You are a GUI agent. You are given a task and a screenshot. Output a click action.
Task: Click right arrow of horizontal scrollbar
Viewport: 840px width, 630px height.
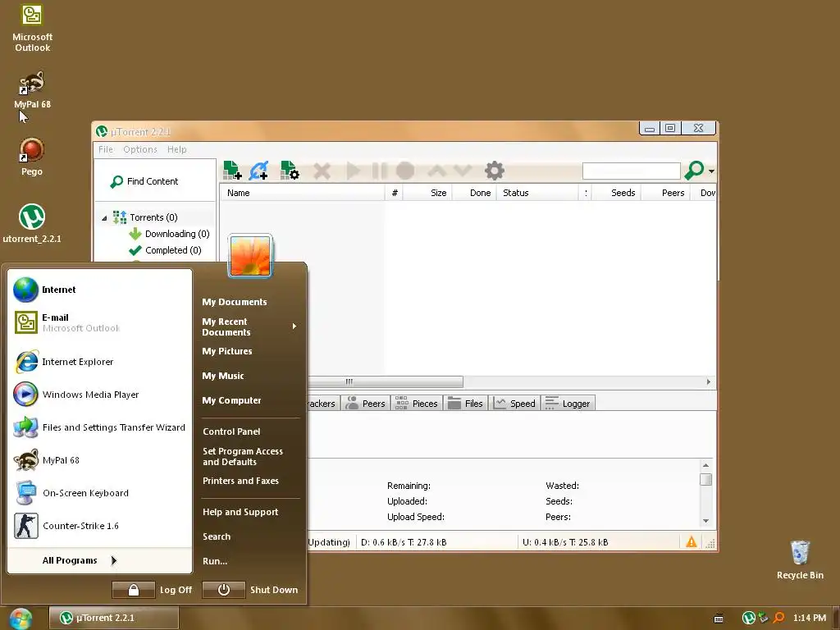(709, 382)
